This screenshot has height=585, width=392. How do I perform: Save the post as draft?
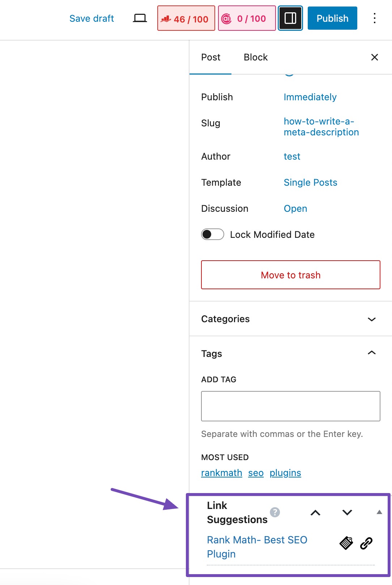coord(91,18)
